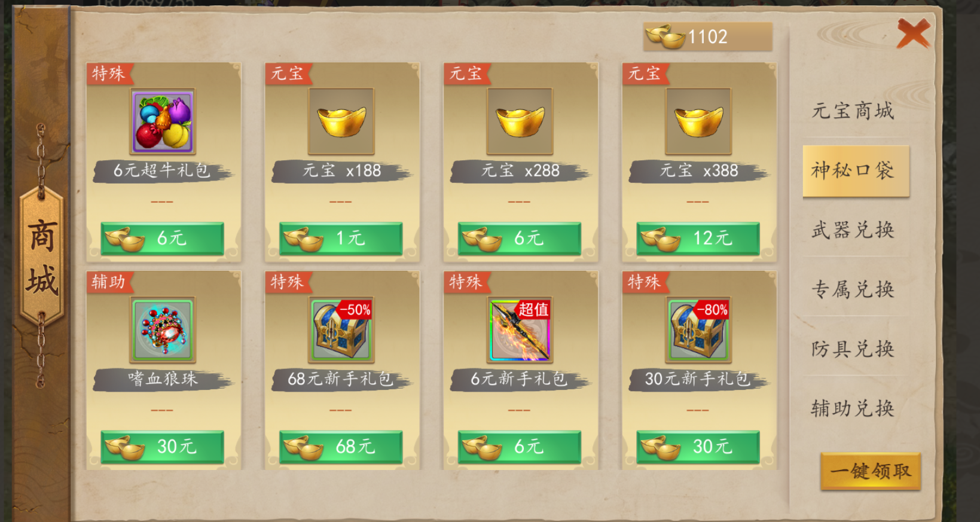This screenshot has height=522, width=980.
Task: Click the gold ingot icon for 元宝 x388
Action: pyautogui.click(x=698, y=121)
